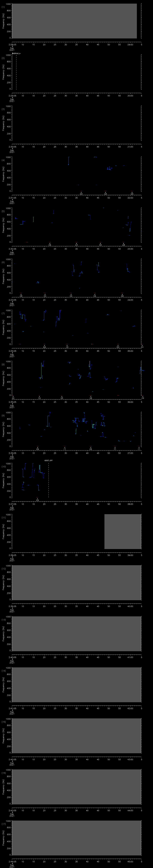Screen dimensions: 153x868
Task: Click the 2:33:05 time label
Action: (12, 300)
